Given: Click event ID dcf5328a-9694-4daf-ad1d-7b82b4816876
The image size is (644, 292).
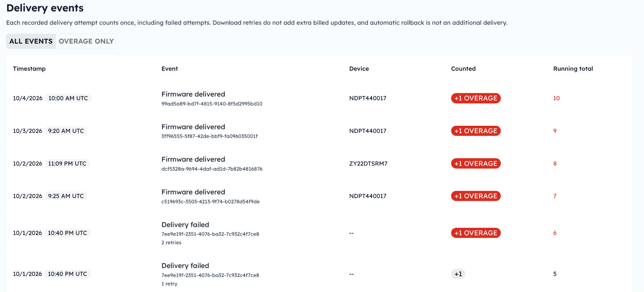Looking at the screenshot, I should click(x=212, y=169).
